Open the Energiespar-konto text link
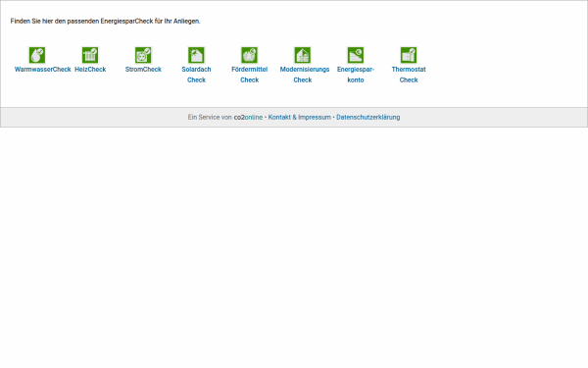The image size is (588, 368). (356, 75)
